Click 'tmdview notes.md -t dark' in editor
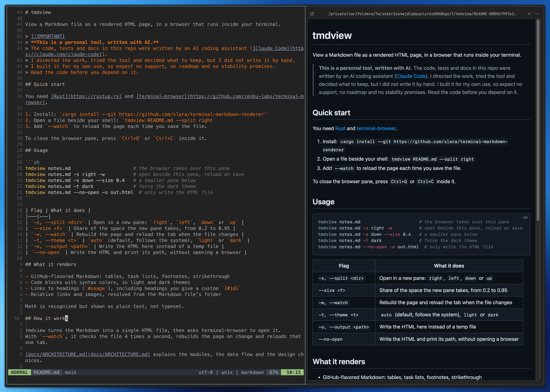Image resolution: width=550 pixels, height=392 pixels. pos(59,187)
